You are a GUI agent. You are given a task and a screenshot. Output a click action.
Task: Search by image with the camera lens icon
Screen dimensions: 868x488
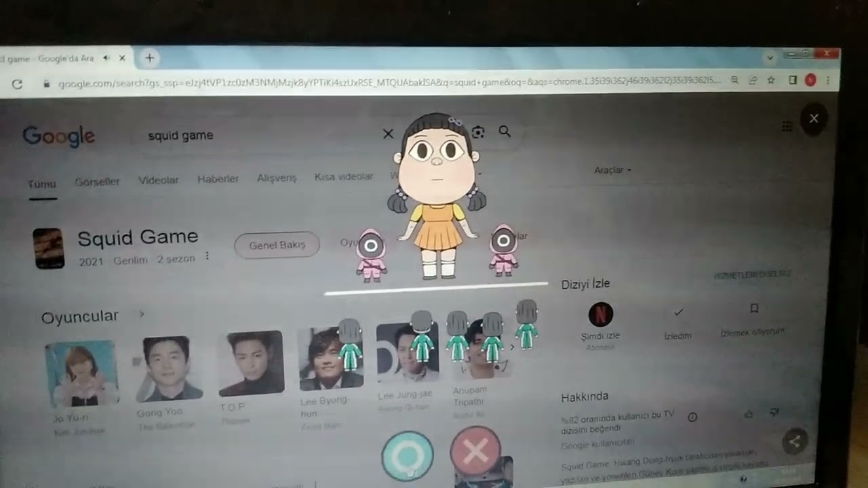pos(478,132)
